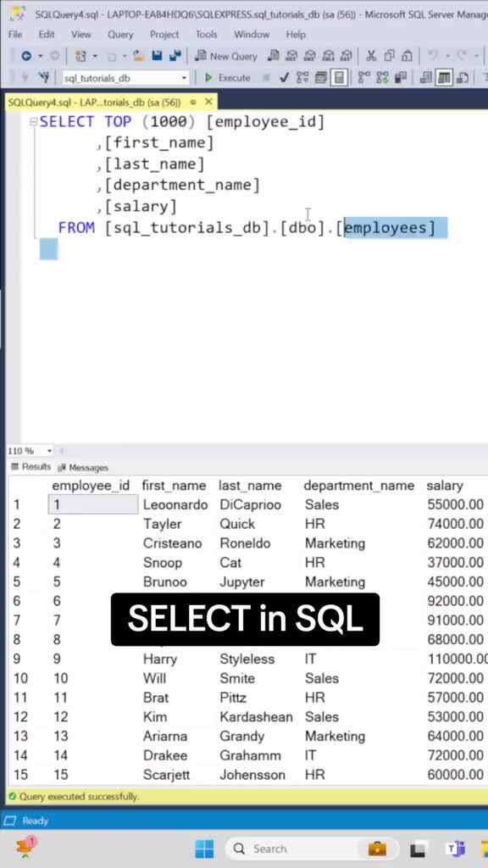Open the Project menu
Image resolution: width=488 pixels, height=868 pixels.
click(164, 34)
